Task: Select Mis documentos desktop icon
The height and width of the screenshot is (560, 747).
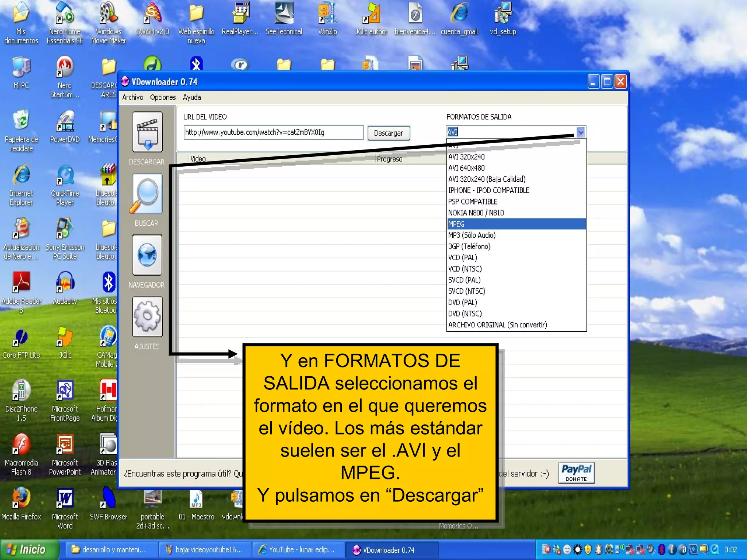Action: [x=21, y=23]
